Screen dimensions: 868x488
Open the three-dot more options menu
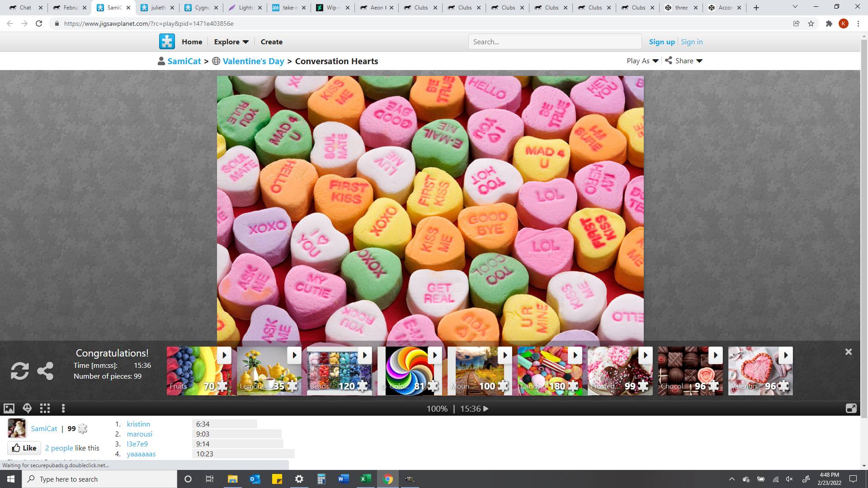point(63,408)
